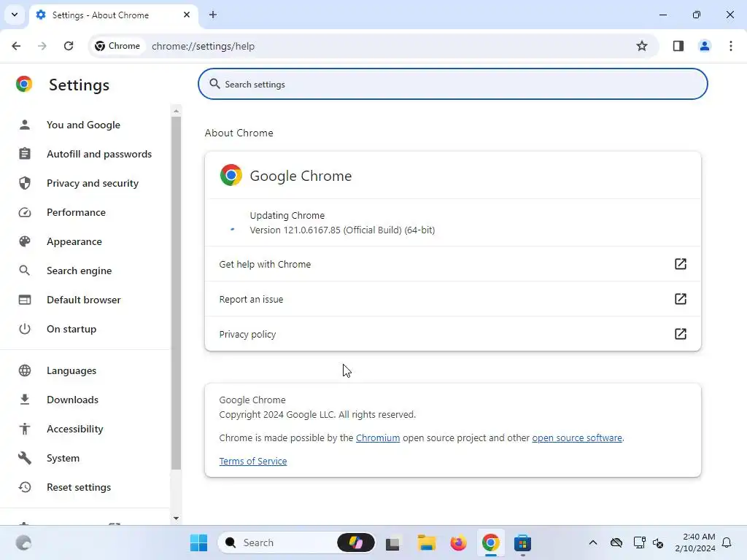Screen dimensions: 747x560
Task: Click the address bar URL chrome://settings/help
Action: [203, 46]
